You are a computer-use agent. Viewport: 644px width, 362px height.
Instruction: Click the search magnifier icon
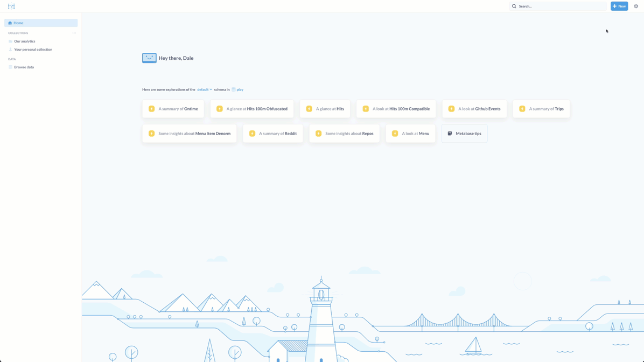[514, 6]
